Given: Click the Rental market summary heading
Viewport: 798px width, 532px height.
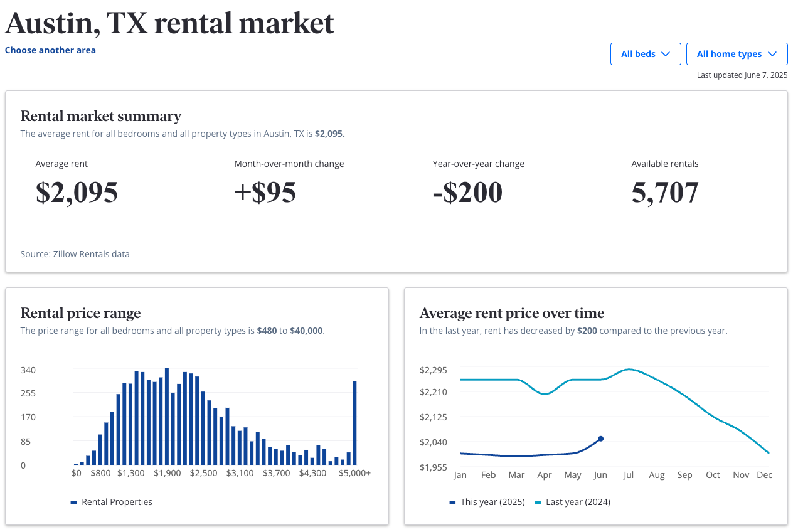Looking at the screenshot, I should point(101,116).
